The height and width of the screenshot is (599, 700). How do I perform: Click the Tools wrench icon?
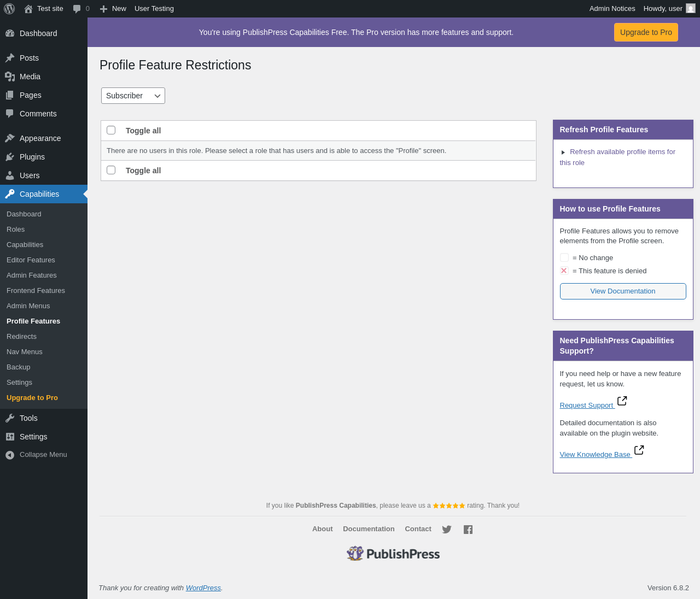10,418
